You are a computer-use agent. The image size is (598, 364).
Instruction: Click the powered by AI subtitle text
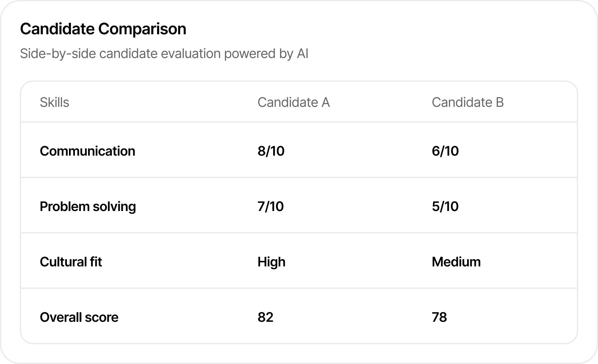[x=266, y=54]
